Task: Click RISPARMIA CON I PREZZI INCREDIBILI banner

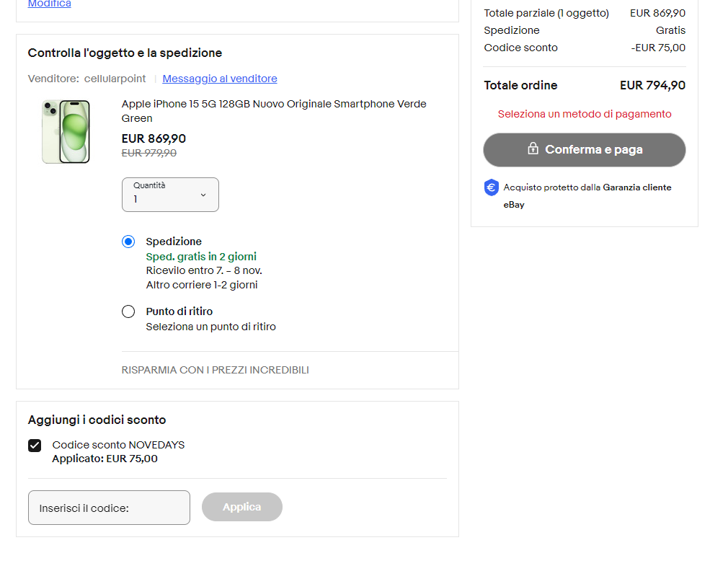Action: [216, 370]
